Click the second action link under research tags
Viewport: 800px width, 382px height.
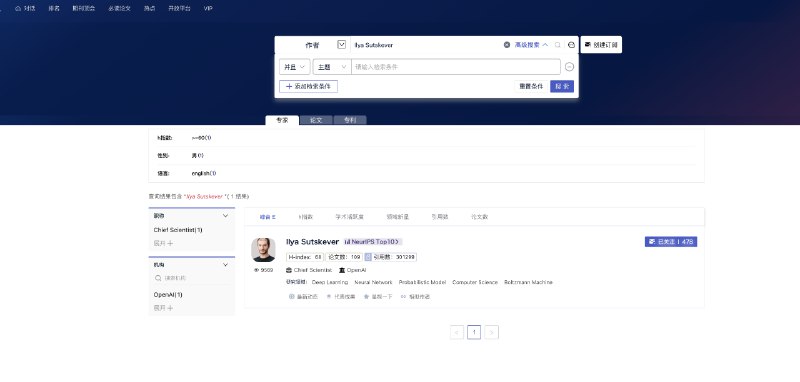tap(341, 296)
